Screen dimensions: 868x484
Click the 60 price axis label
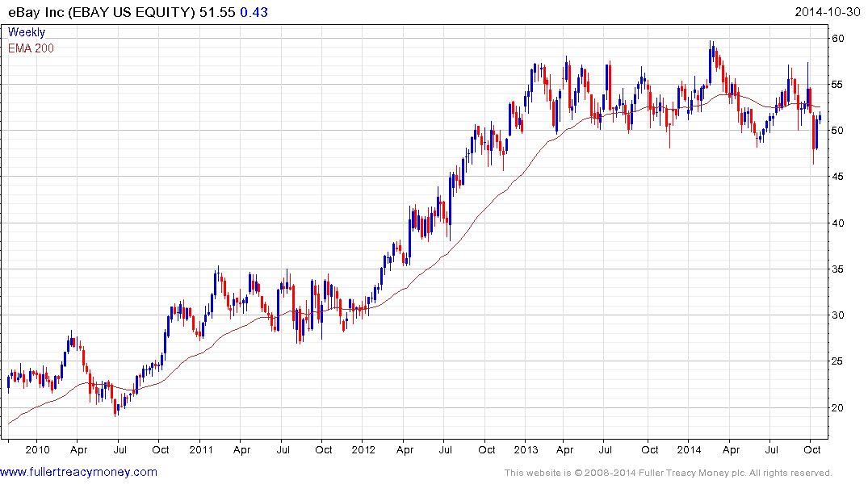coord(837,38)
